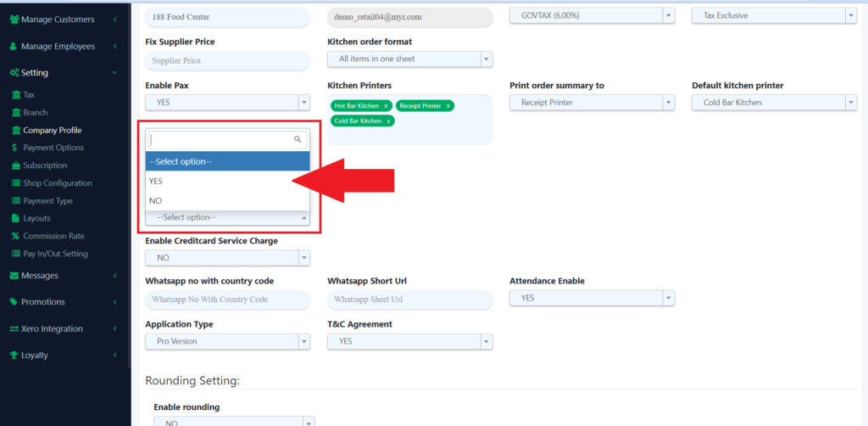Click the Promotions tag icon
The width and height of the screenshot is (868, 426).
14,302
